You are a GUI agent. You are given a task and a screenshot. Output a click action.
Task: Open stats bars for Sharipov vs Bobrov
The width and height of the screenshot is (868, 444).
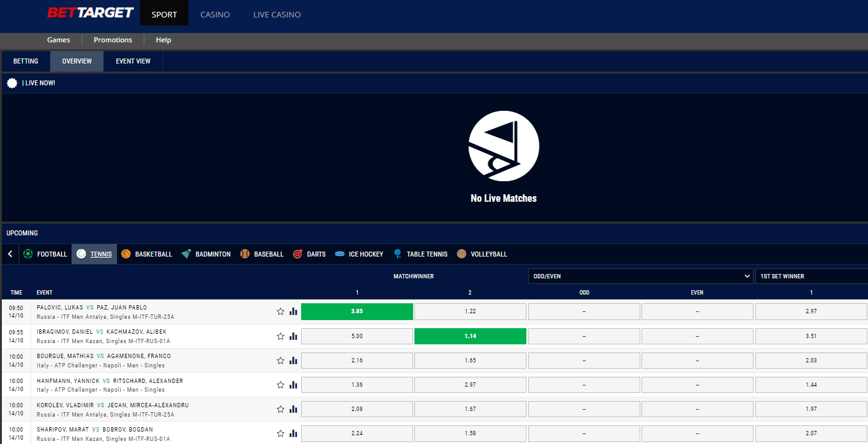pyautogui.click(x=294, y=433)
